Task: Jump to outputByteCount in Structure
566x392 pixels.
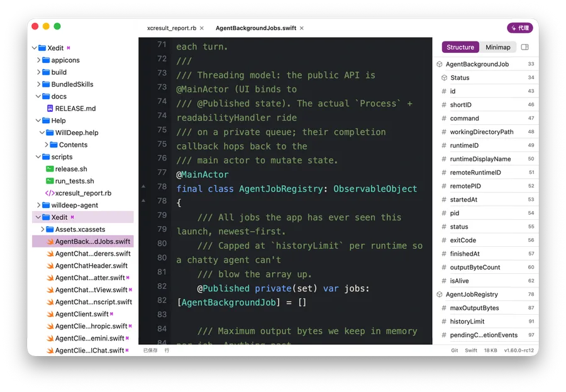Action: pos(486,267)
